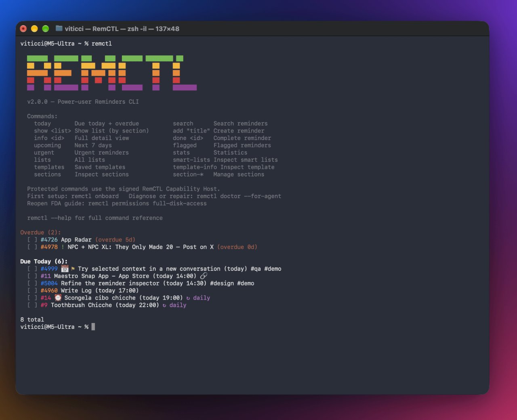This screenshot has width=517, height=420.
Task: Click the version line 'v2.0.0'
Action: coord(83,102)
